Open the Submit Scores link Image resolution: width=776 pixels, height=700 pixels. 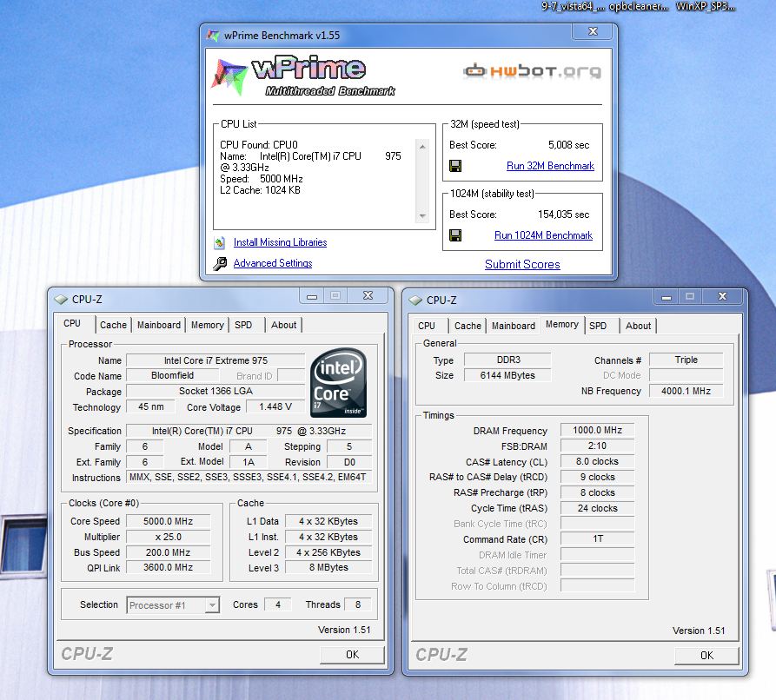[x=522, y=264]
